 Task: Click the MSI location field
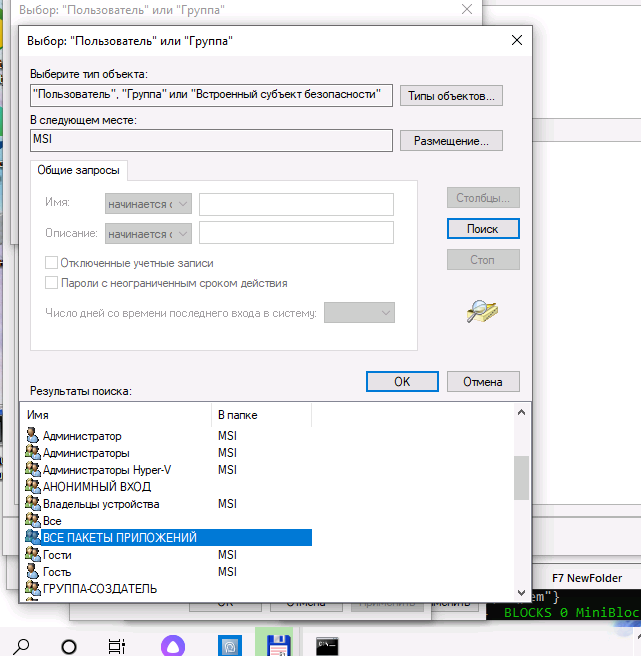(x=211, y=140)
